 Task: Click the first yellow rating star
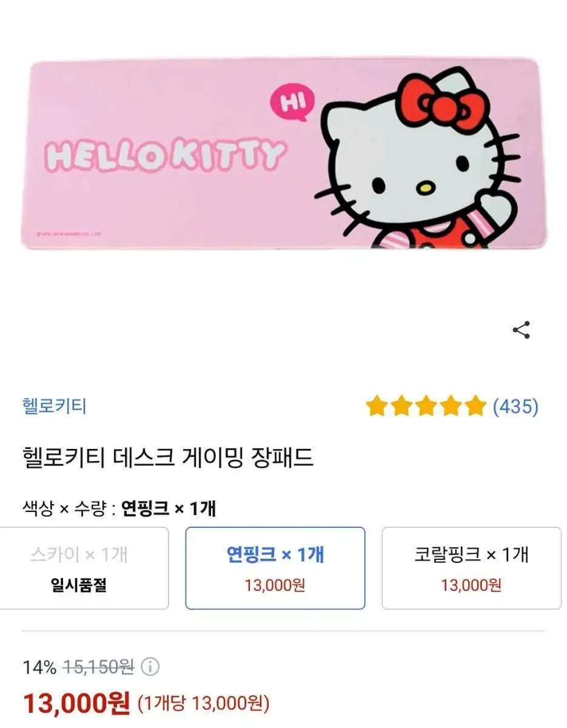point(377,406)
